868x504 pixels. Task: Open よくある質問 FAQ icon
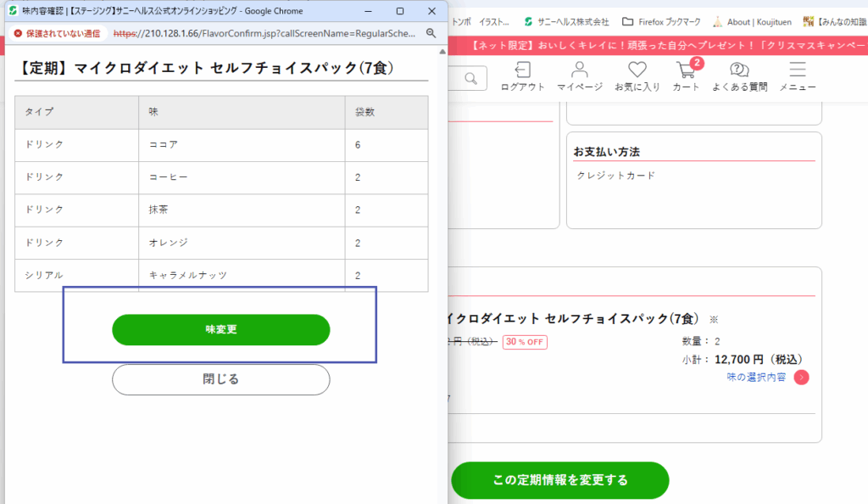pos(739,73)
